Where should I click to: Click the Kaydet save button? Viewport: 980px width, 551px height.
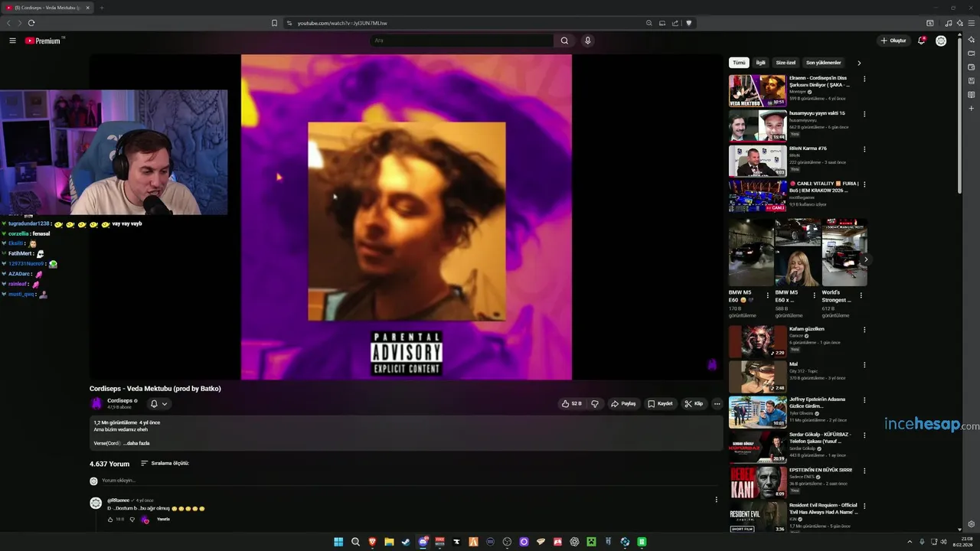tap(660, 403)
